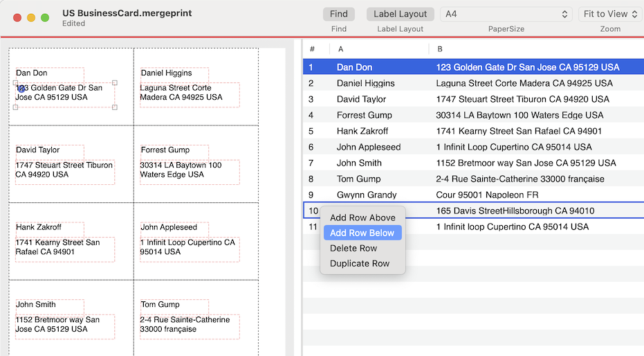Click address 165 Davis StreetHillsborough

pos(515,211)
